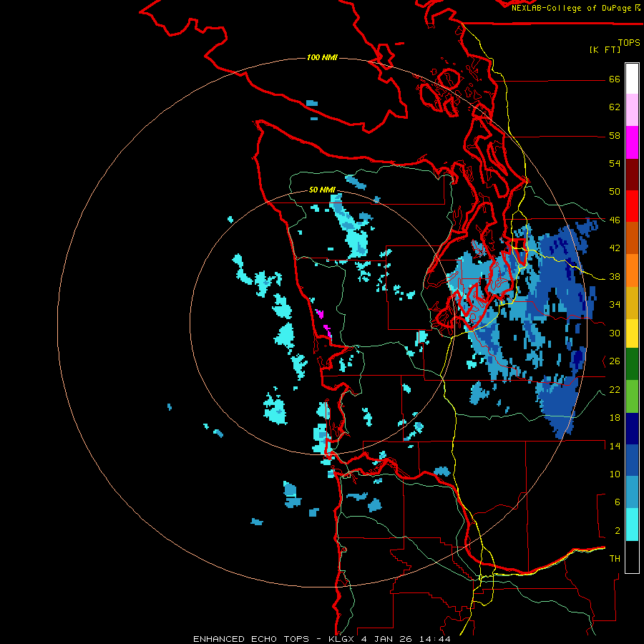Click the 18 value on the legend
The image size is (644, 644).
pyautogui.click(x=615, y=418)
